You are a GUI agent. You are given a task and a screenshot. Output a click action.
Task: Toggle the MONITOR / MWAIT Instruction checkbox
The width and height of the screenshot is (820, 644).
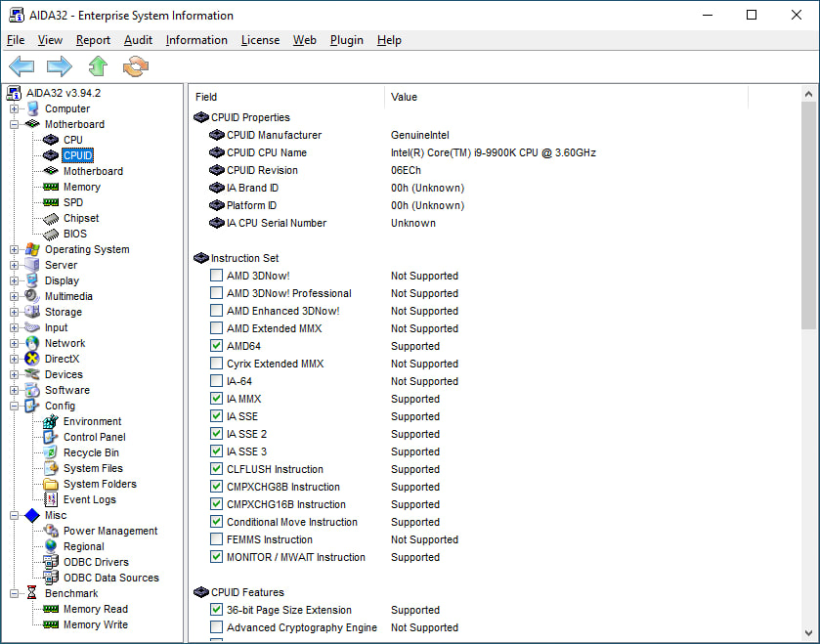click(x=216, y=557)
